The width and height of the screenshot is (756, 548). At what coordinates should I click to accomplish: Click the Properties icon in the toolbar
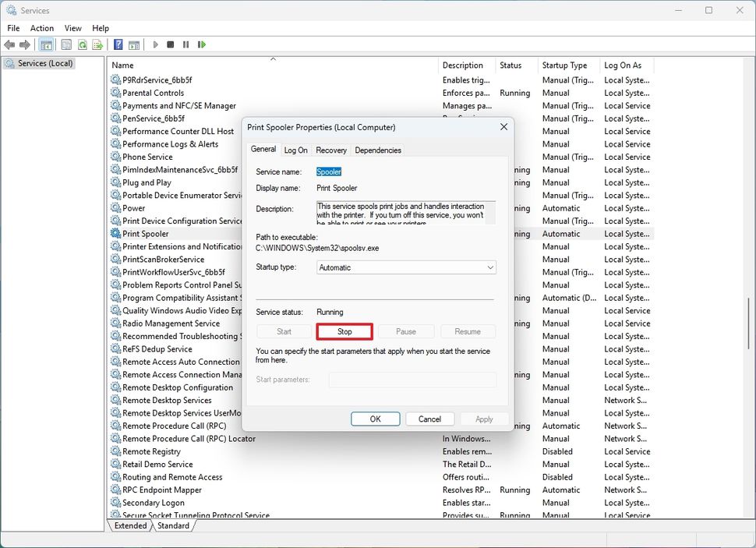(65, 44)
